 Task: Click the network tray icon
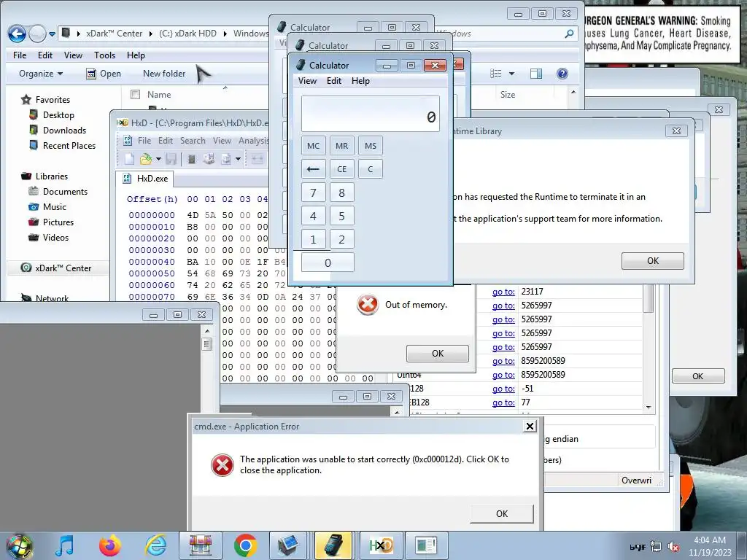pyautogui.click(x=656, y=547)
